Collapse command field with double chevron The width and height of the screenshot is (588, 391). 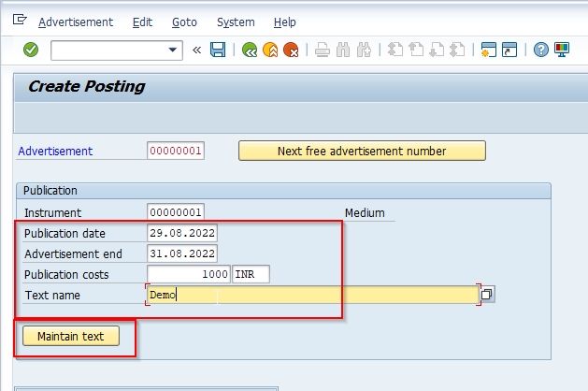tap(196, 50)
